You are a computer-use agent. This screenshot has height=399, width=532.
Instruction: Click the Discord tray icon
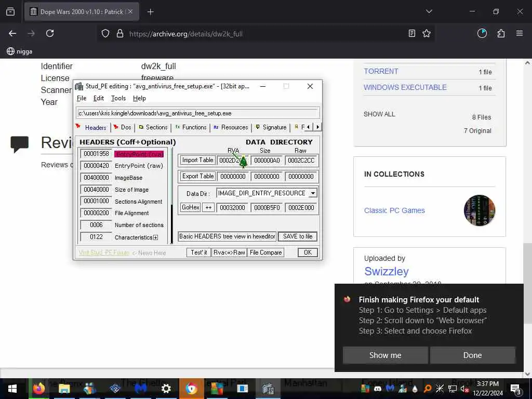378,389
